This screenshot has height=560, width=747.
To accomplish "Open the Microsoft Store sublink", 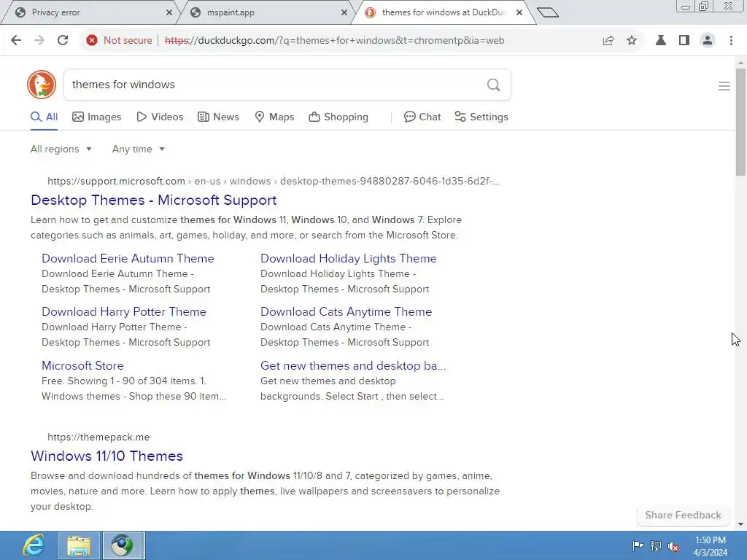I will click(82, 366).
